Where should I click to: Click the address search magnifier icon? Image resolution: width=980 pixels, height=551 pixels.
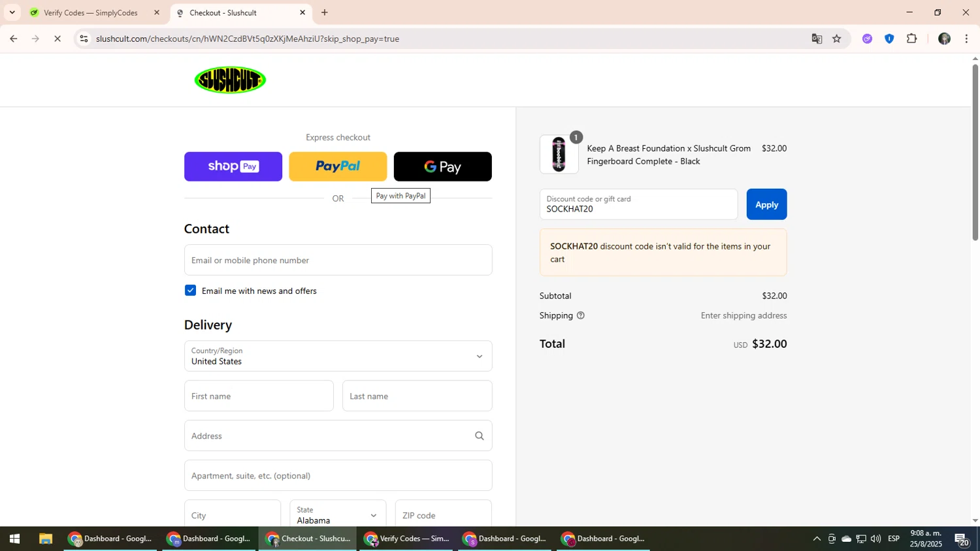[480, 435]
